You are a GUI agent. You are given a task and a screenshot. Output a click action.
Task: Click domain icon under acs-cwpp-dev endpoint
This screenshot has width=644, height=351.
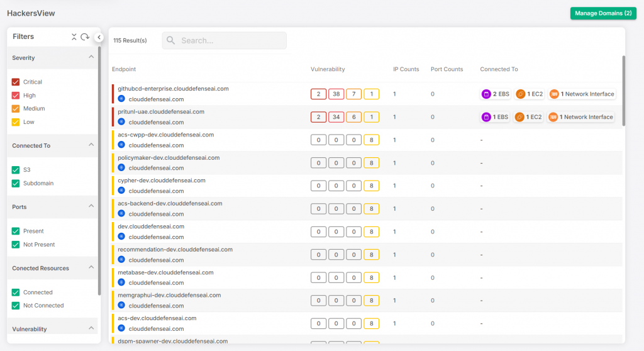(x=121, y=145)
